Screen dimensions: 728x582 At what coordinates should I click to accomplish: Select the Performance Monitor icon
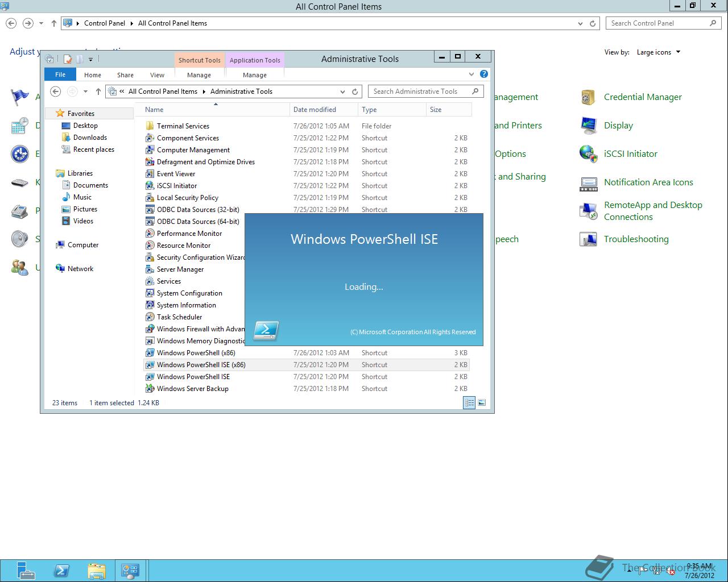pos(150,234)
